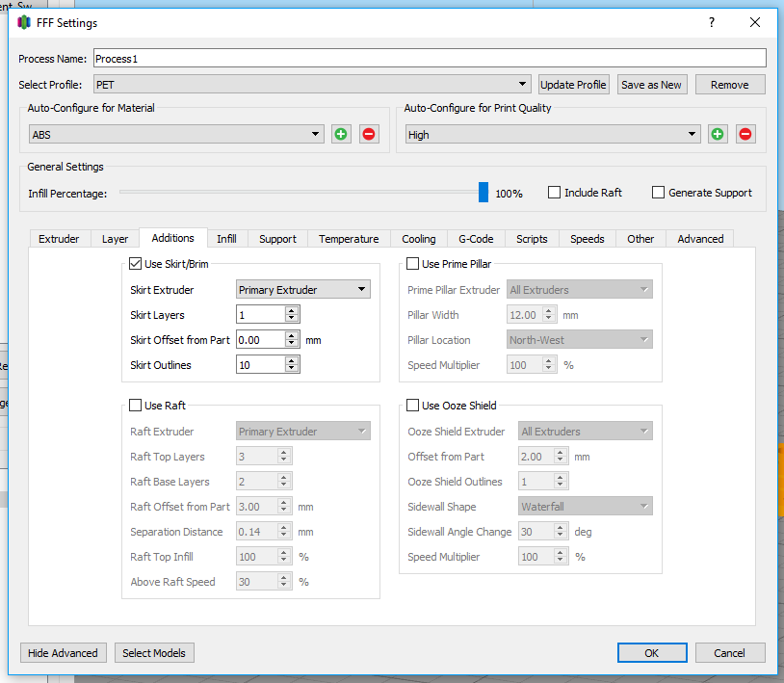Click the Remove profile button
The image size is (784, 683).
(x=730, y=85)
